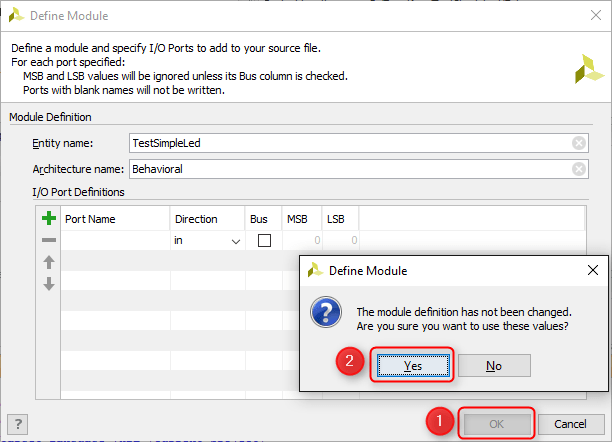Click the Entity name text field

coord(350,143)
